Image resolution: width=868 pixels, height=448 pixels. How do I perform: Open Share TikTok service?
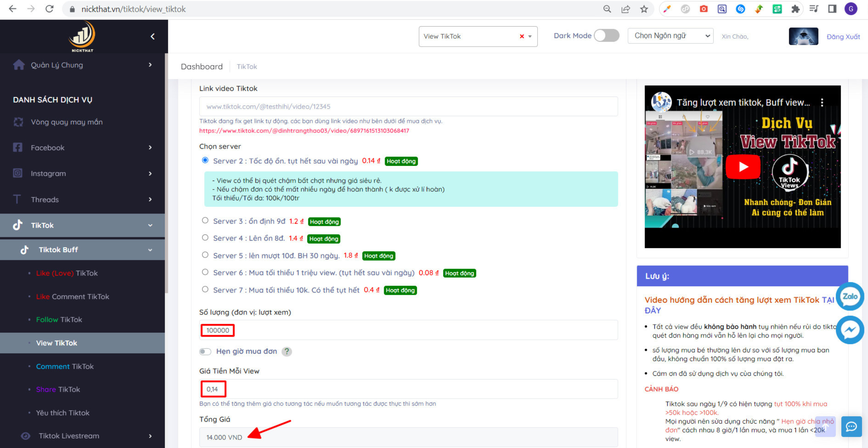58,389
